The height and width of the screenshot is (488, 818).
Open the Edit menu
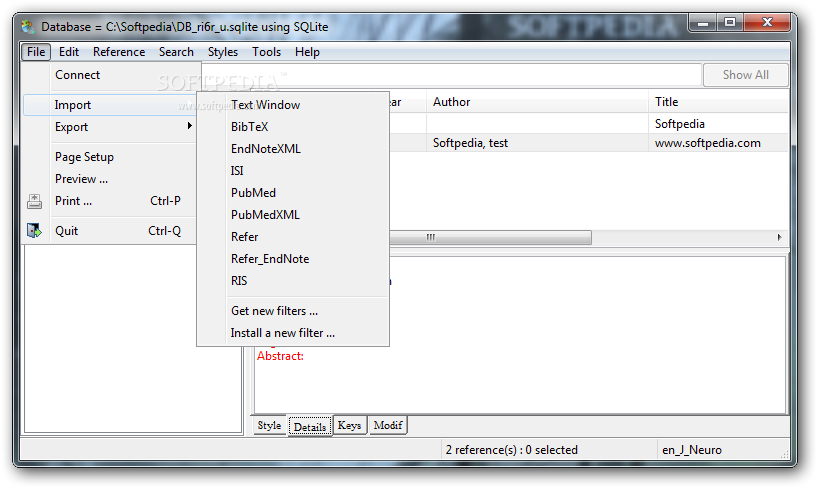click(69, 52)
